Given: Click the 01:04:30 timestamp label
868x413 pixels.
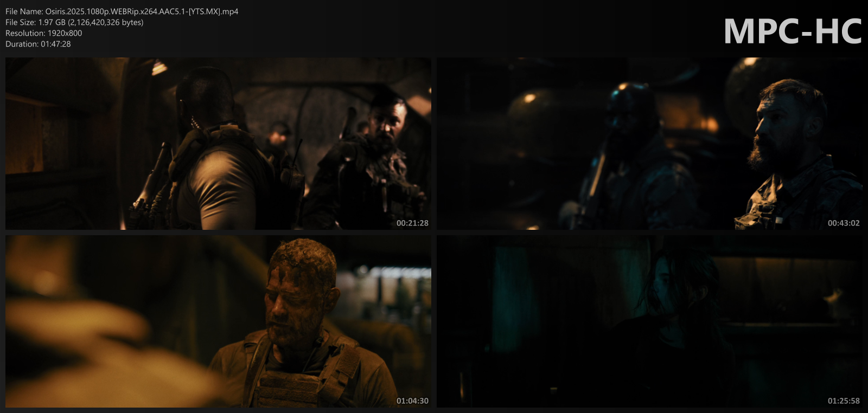Looking at the screenshot, I should (412, 401).
